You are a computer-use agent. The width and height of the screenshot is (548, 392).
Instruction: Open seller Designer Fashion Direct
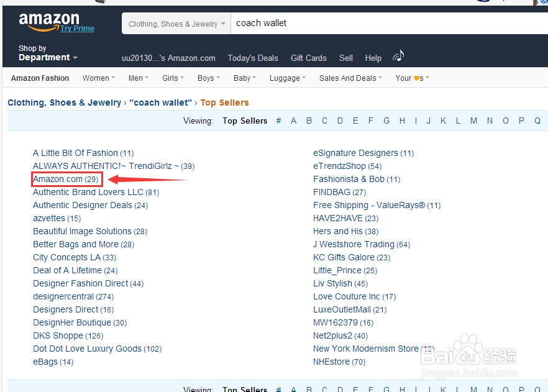pyautogui.click(x=88, y=283)
